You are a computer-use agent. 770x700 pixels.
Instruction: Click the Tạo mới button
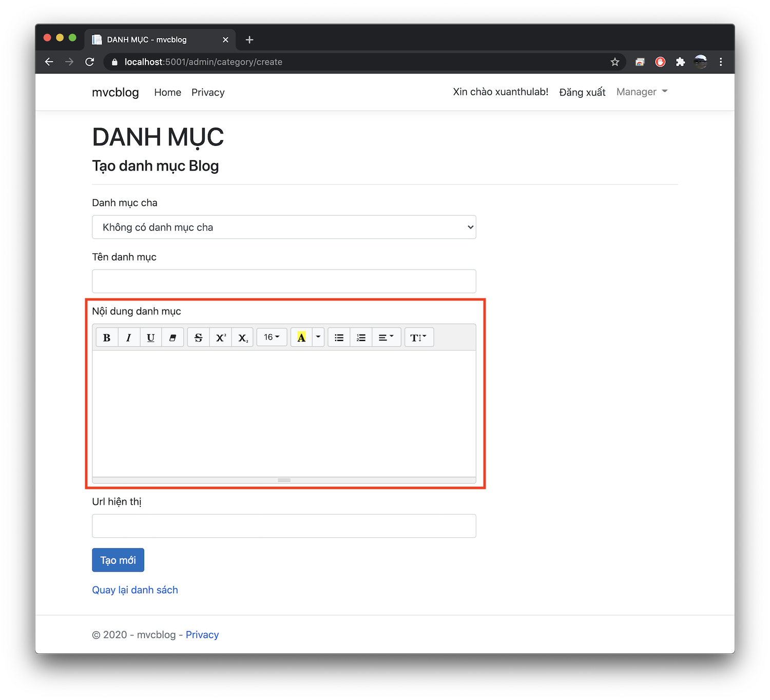[118, 560]
